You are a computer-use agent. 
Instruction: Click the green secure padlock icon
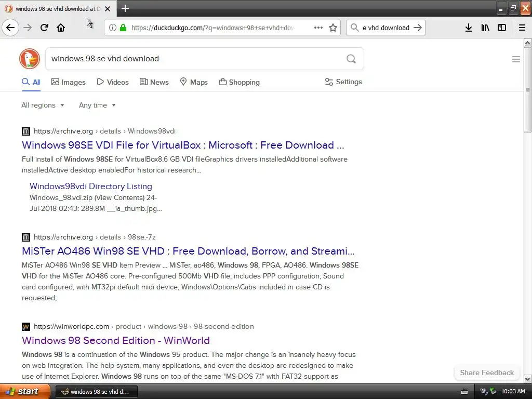click(x=123, y=28)
